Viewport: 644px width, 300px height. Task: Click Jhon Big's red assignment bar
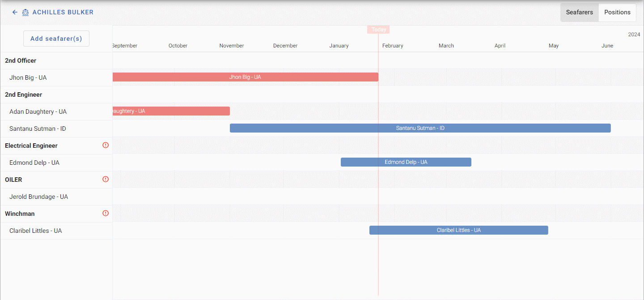pyautogui.click(x=245, y=77)
